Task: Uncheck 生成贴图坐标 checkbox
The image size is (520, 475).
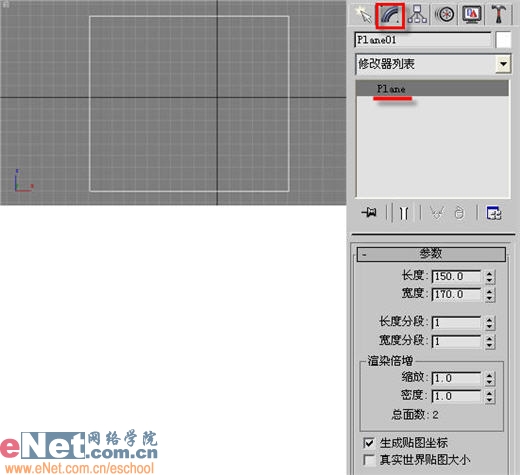Action: pyautogui.click(x=368, y=443)
